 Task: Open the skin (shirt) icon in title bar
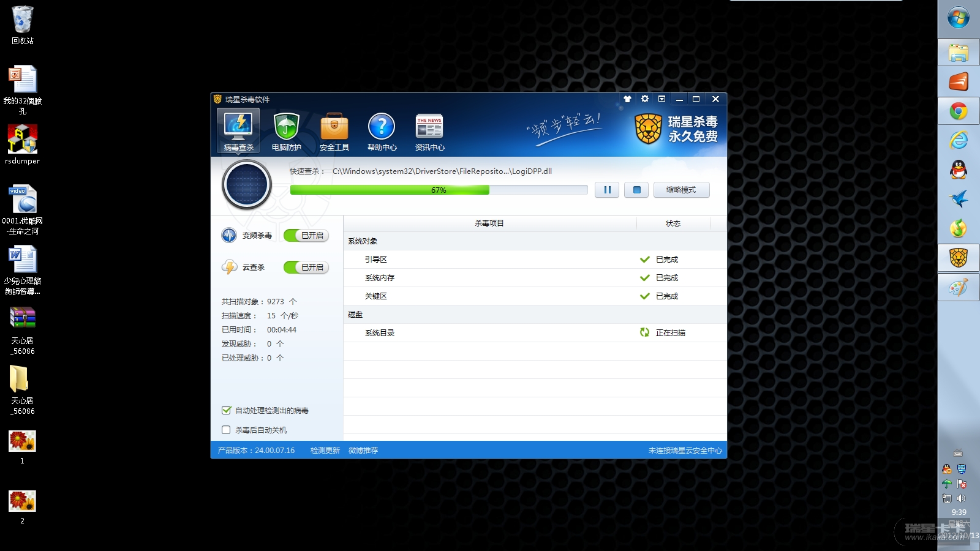click(627, 99)
